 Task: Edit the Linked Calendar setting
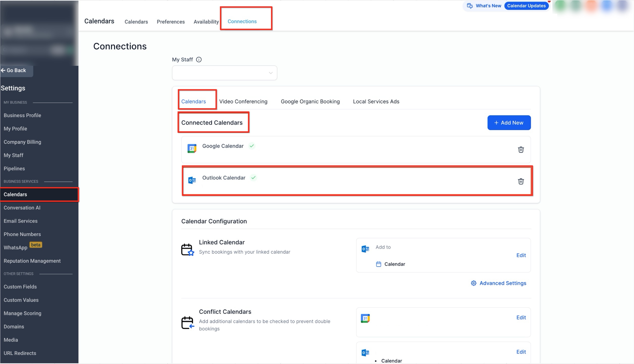click(x=521, y=255)
